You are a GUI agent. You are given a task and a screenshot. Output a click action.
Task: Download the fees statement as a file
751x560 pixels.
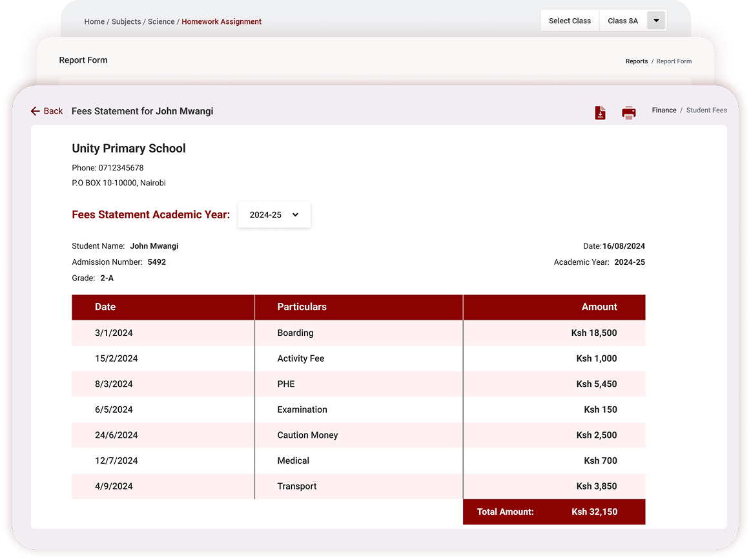coord(600,113)
